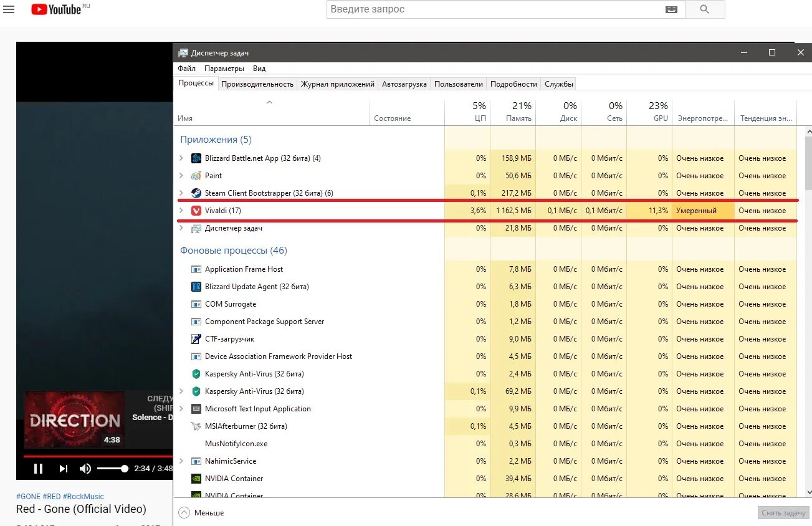Expand the Kaspersky Anti-Virus 69,2 МБ row

coord(181,391)
